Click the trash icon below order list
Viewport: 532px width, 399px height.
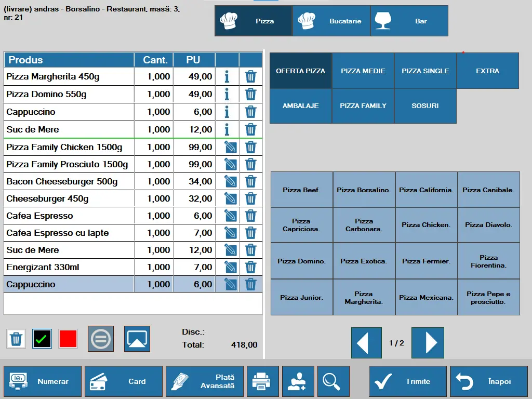tap(16, 339)
